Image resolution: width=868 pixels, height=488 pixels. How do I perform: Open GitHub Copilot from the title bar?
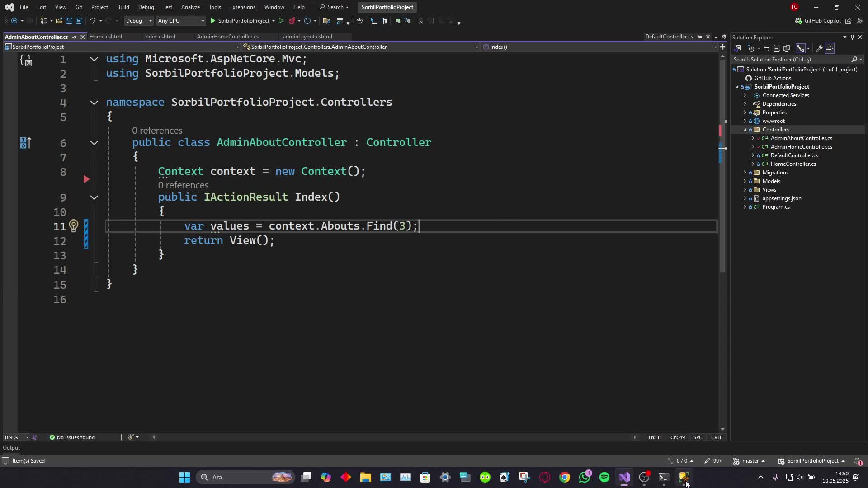(818, 21)
